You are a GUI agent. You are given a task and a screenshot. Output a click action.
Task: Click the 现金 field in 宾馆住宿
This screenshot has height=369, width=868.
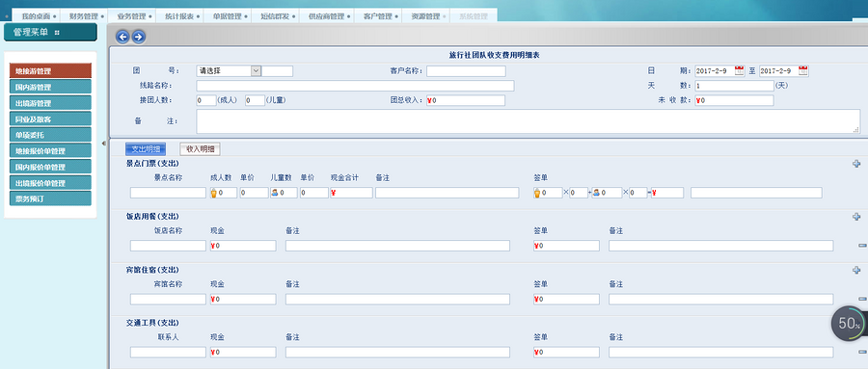point(243,299)
